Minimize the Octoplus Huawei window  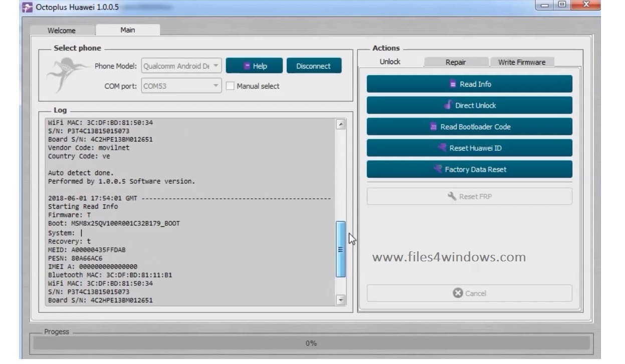[x=545, y=5]
